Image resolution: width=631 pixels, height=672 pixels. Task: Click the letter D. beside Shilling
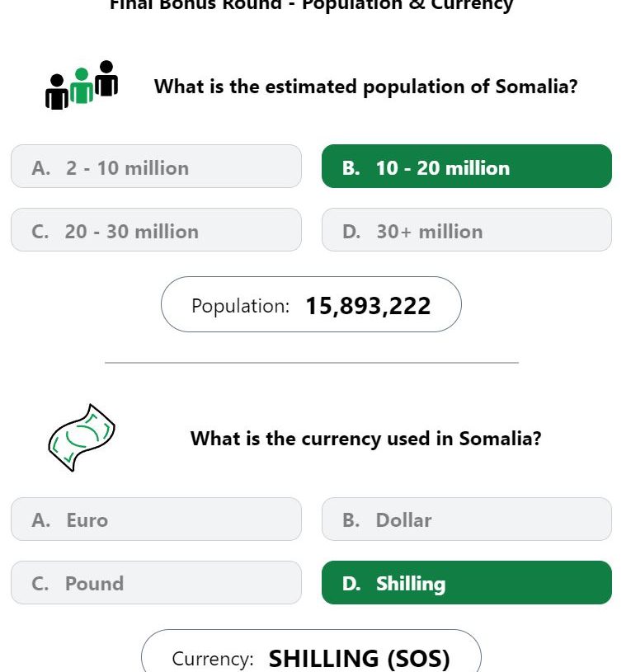pyautogui.click(x=351, y=584)
